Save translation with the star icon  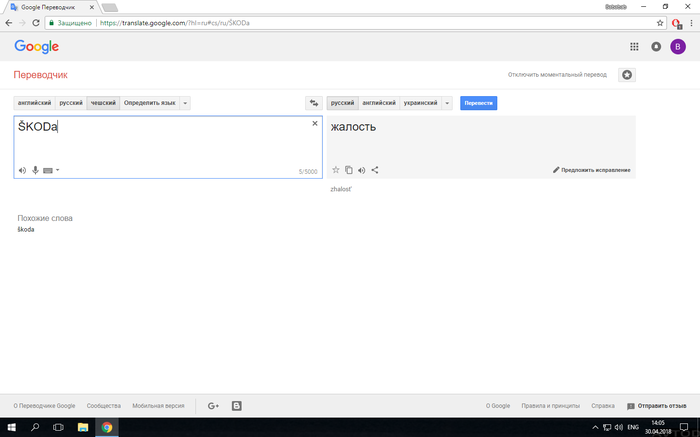(x=336, y=170)
